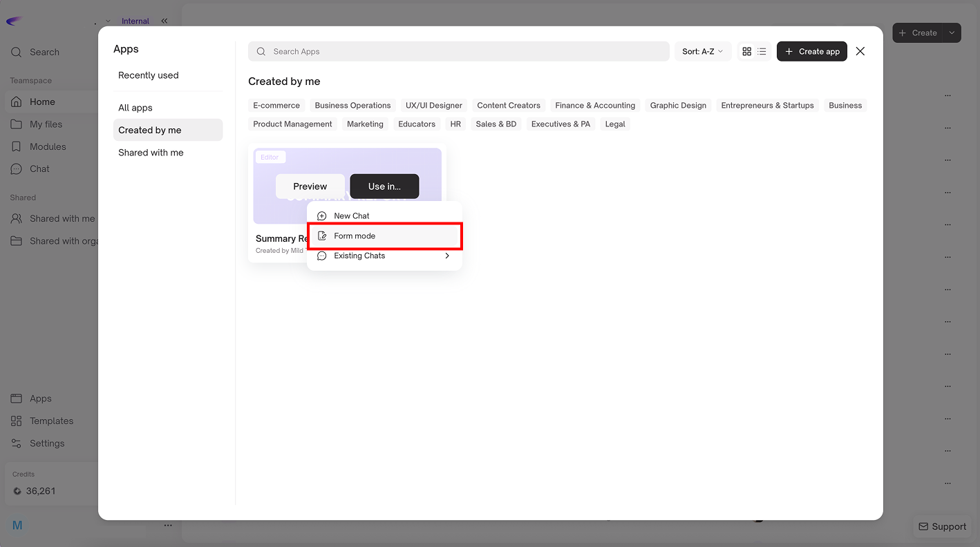Screen dimensions: 980x547
Task: Open the Create dropdown arrow
Action: pyautogui.click(x=952, y=32)
